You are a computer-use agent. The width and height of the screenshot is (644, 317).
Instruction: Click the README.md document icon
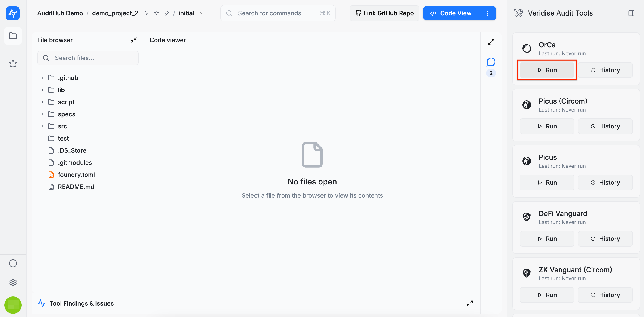51,187
